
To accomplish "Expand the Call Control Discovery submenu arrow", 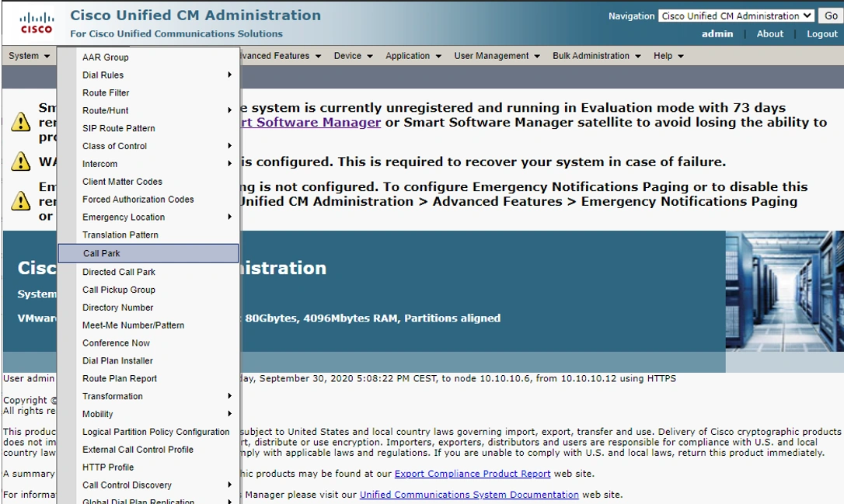I will 230,485.
